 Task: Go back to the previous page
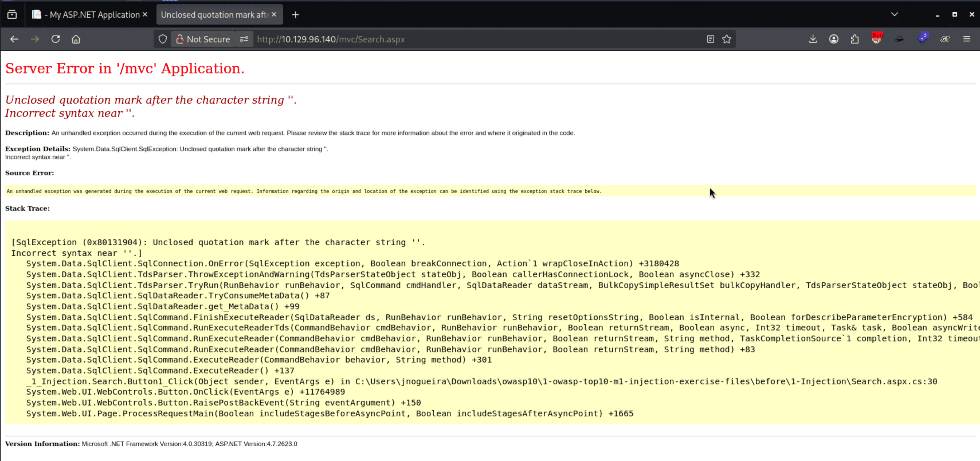pyautogui.click(x=14, y=39)
